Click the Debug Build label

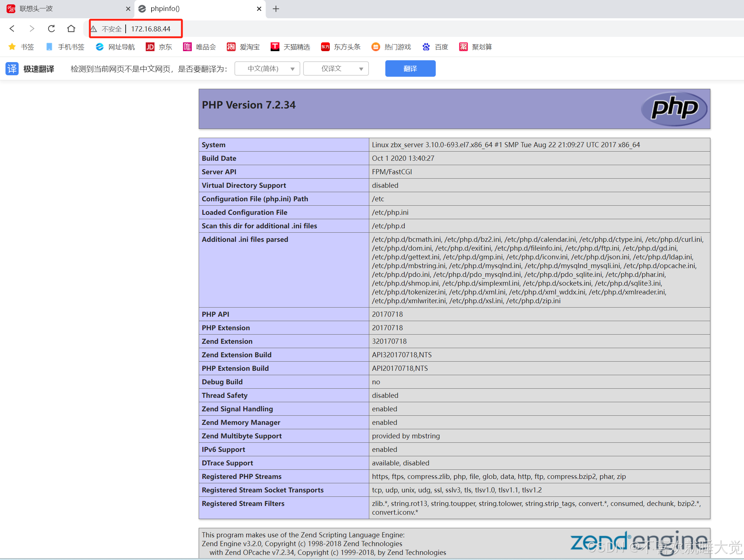[x=222, y=382]
